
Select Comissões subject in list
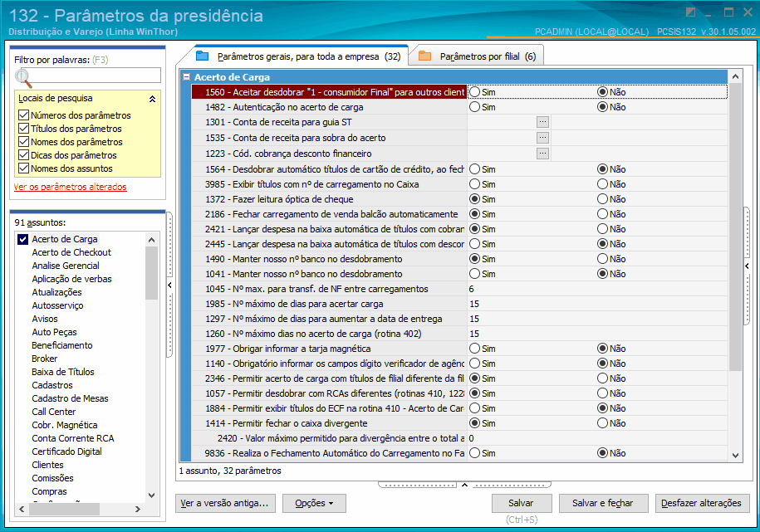point(53,478)
